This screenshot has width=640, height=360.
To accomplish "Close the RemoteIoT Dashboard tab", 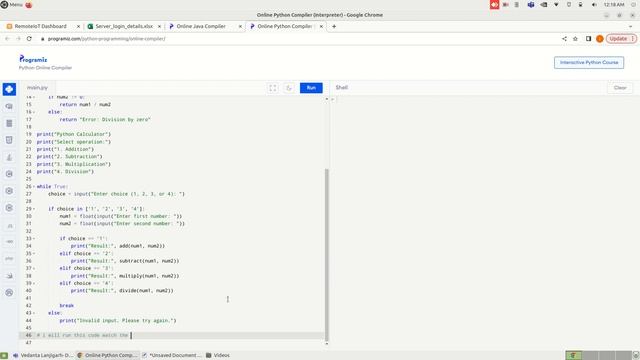I will [78, 26].
